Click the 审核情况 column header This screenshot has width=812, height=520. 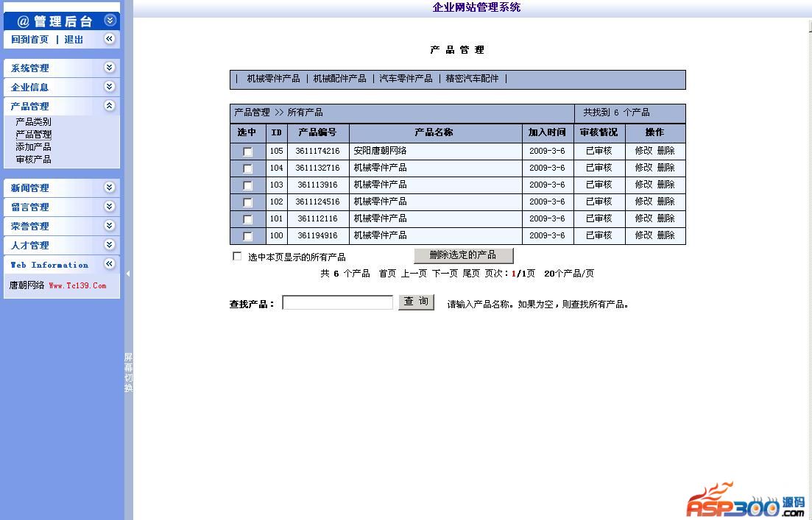pyautogui.click(x=599, y=132)
